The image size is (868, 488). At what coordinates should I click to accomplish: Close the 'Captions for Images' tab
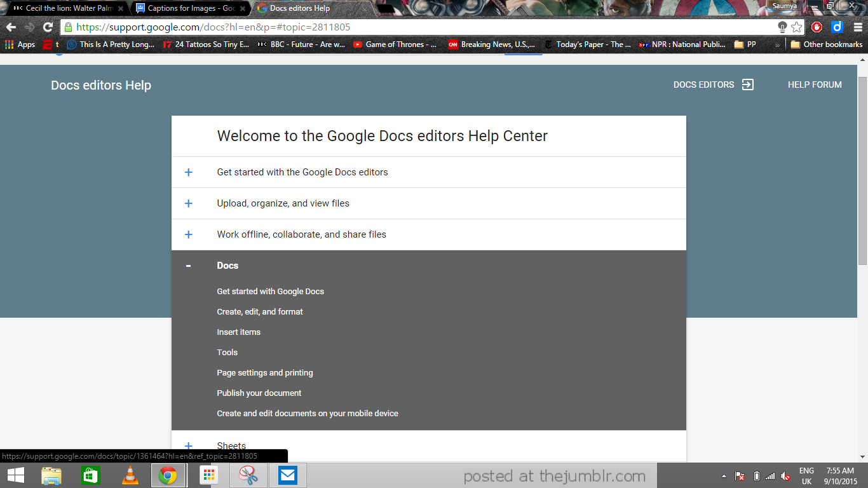click(x=243, y=9)
